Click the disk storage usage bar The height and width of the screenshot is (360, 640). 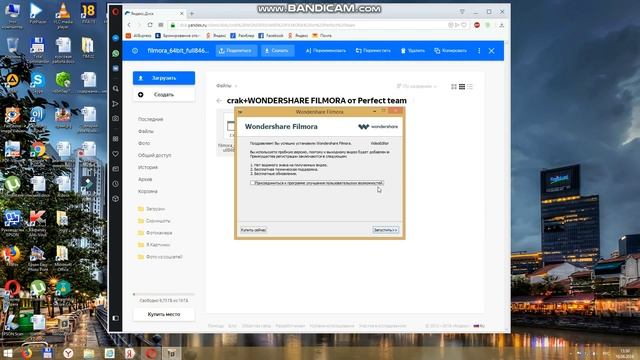tap(164, 294)
